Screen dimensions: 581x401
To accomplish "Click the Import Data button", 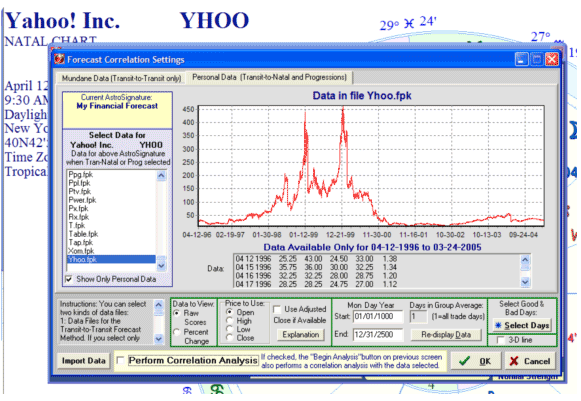I will (x=83, y=361).
